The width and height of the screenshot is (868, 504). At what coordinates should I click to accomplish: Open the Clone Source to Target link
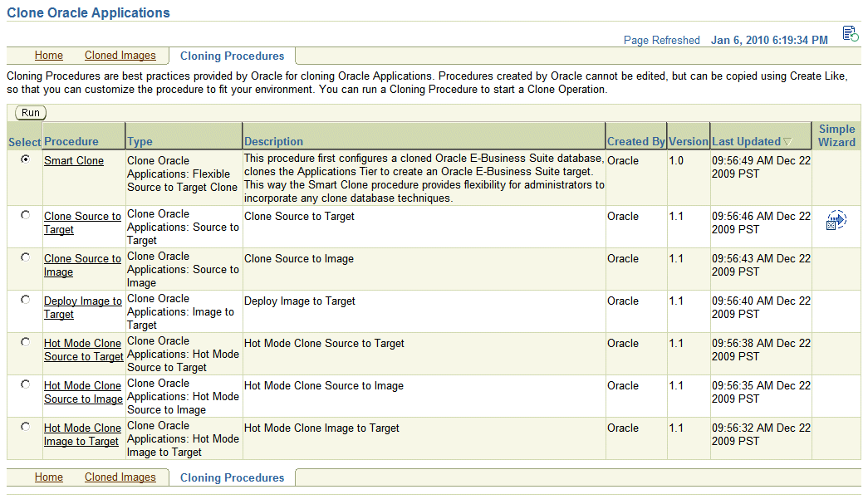82,223
